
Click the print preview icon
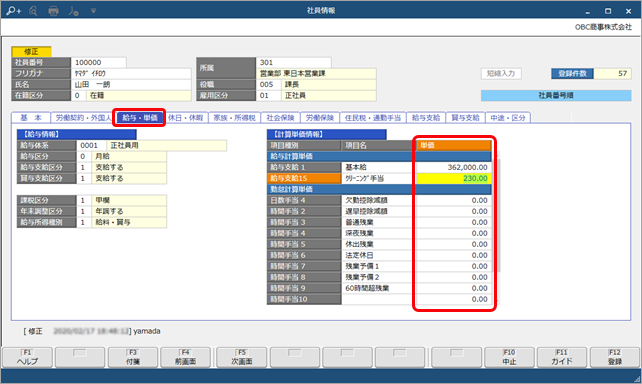[33, 11]
